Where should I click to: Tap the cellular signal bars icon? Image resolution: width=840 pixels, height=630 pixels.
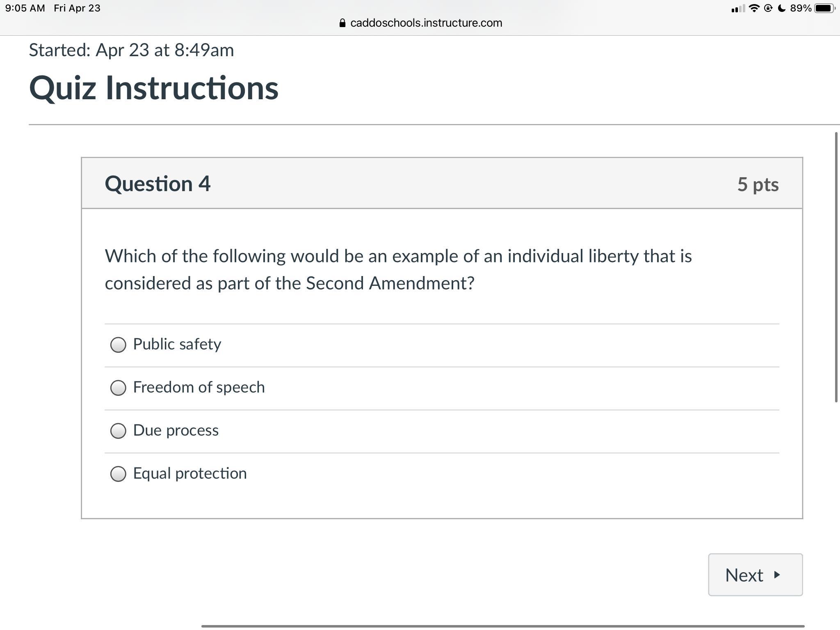click(x=738, y=9)
